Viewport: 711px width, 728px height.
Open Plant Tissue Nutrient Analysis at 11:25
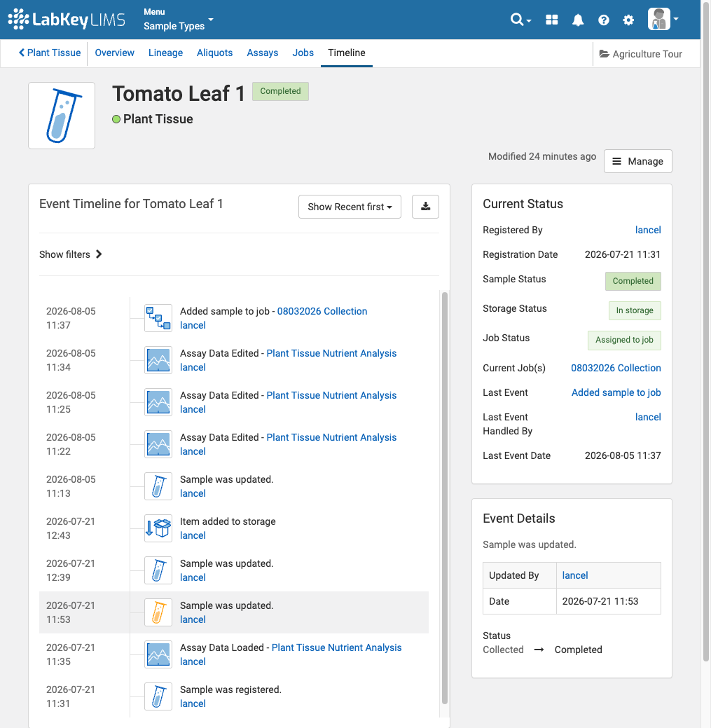(331, 395)
